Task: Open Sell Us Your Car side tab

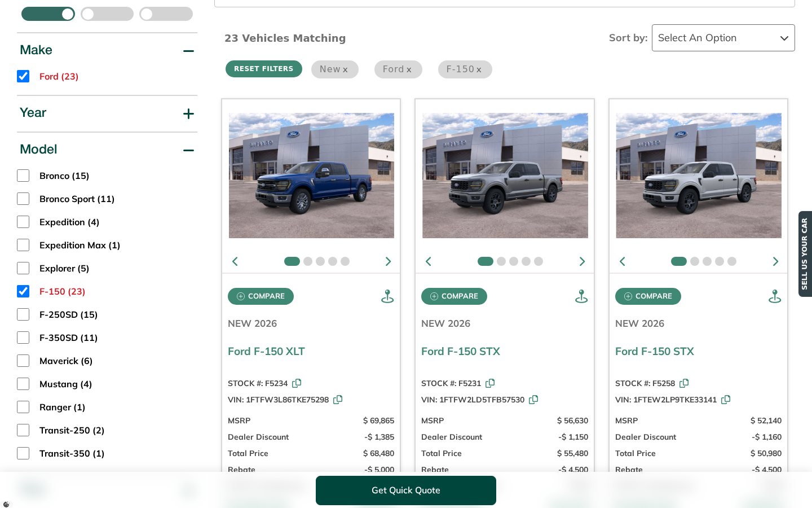Action: pos(805,254)
